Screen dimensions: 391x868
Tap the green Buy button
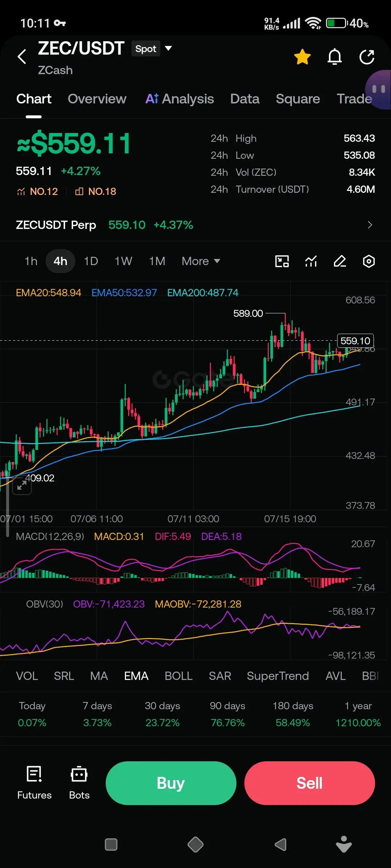171,783
